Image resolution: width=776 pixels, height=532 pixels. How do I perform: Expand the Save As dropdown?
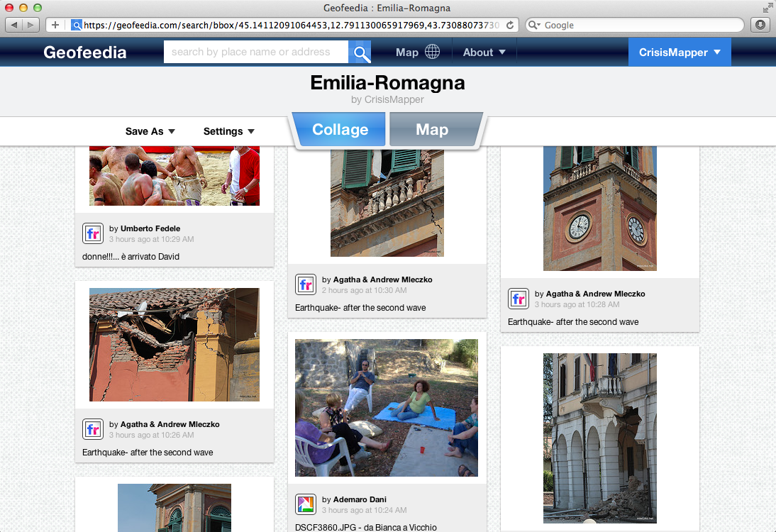pos(150,131)
